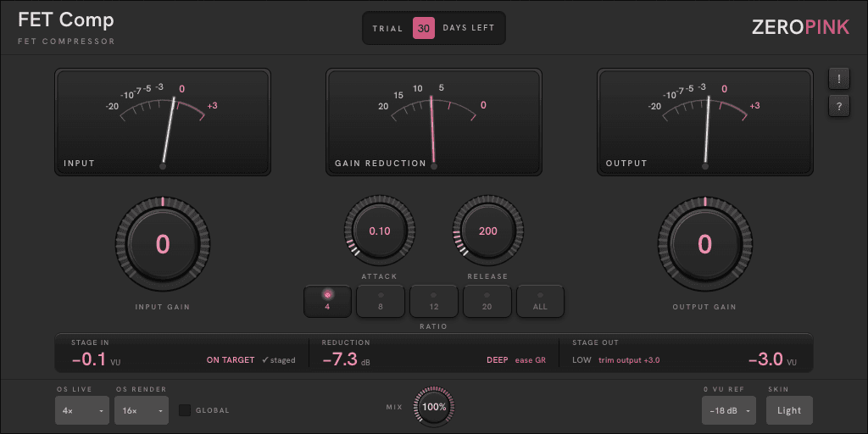Click the 'ease GR' suggestion text
868x434 pixels.
pyautogui.click(x=531, y=360)
